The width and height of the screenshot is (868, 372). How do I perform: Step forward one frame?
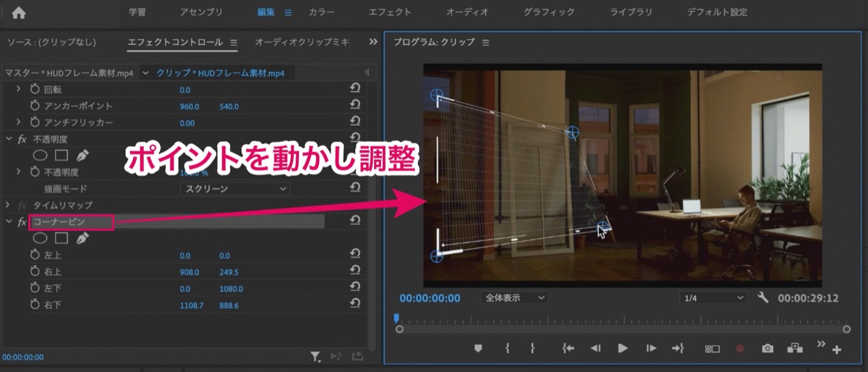click(x=651, y=348)
